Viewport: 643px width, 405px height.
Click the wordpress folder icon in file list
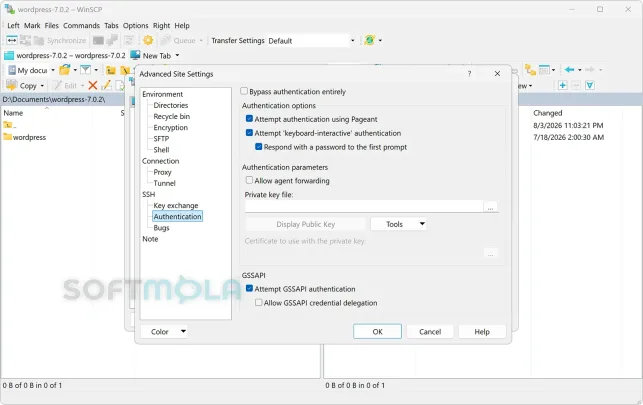7,137
